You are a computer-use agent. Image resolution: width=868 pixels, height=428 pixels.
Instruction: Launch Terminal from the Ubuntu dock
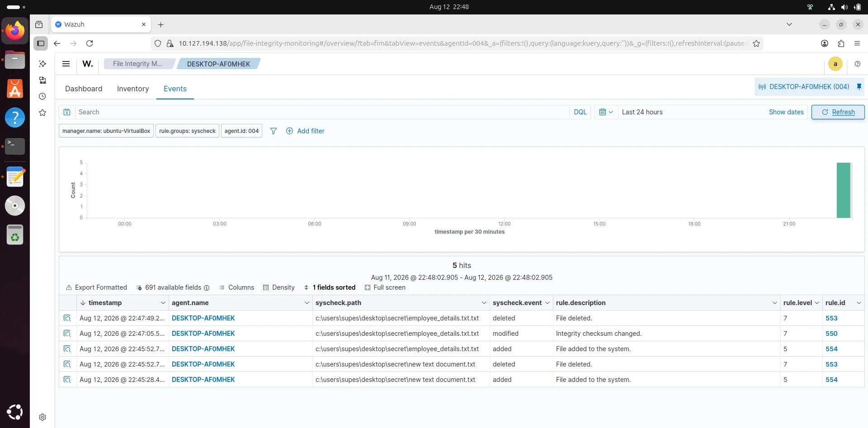[x=15, y=146]
